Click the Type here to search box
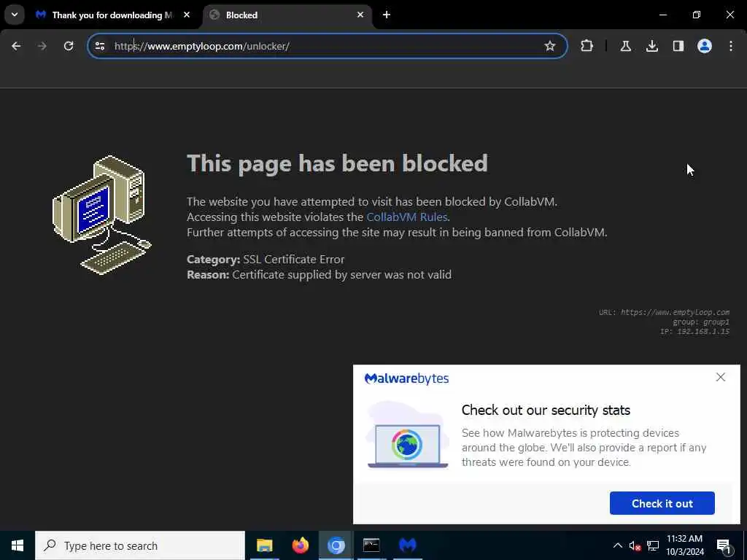This screenshot has height=560, width=747. coord(140,545)
